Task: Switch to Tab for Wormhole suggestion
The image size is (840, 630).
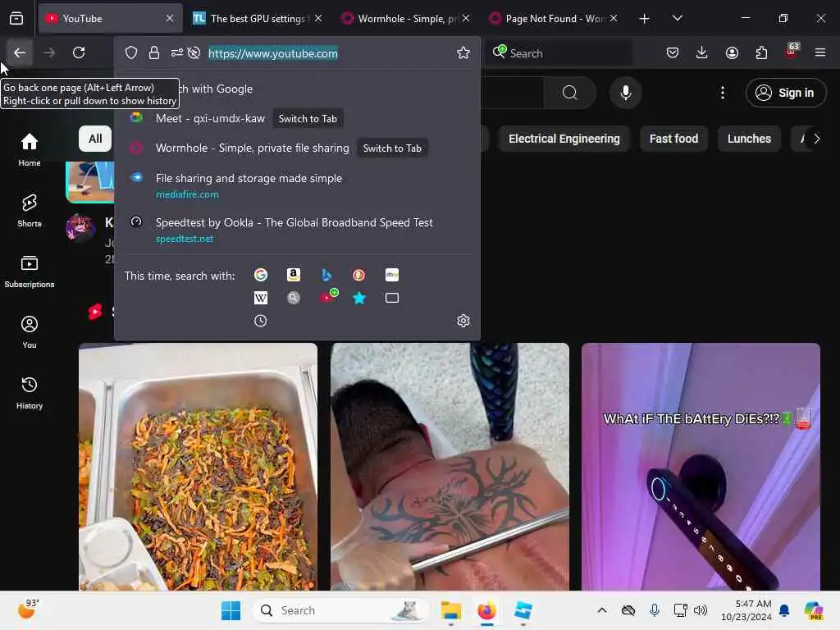Action: point(392,148)
